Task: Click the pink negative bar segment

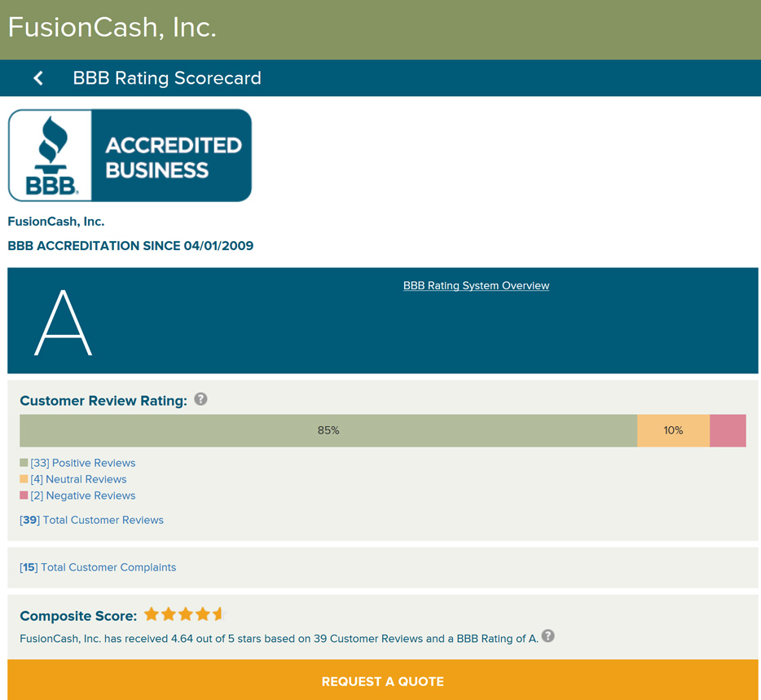Action: (x=728, y=430)
